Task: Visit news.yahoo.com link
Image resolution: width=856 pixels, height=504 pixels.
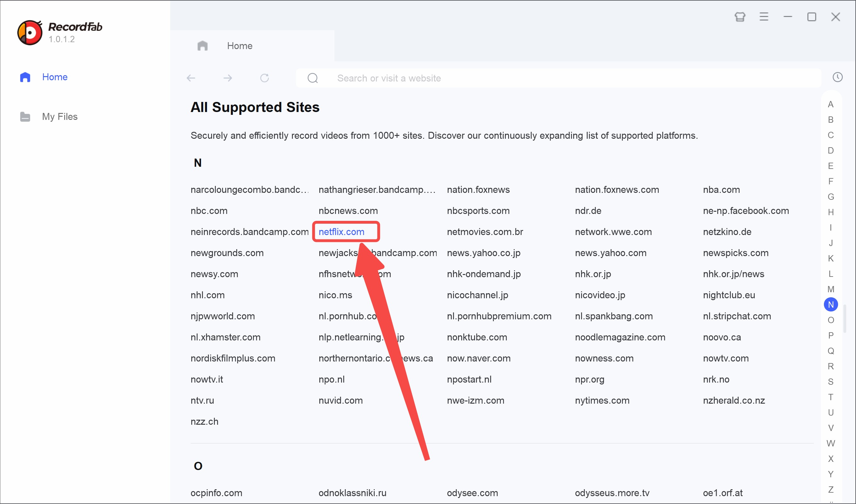Action: click(x=611, y=253)
